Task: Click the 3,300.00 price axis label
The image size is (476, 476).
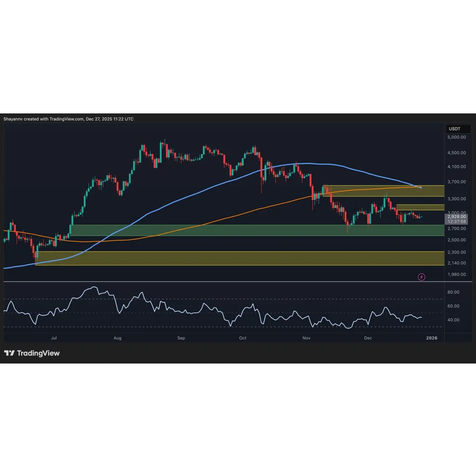Action: (456, 199)
